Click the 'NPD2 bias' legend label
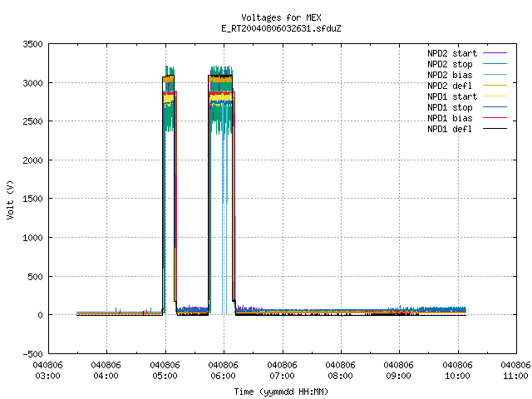 click(x=450, y=75)
